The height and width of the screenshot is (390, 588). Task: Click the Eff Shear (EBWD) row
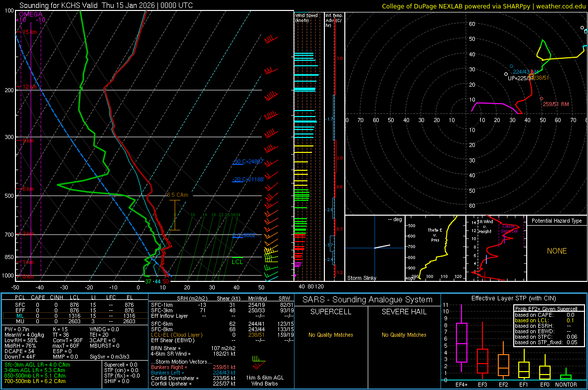coord(222,341)
